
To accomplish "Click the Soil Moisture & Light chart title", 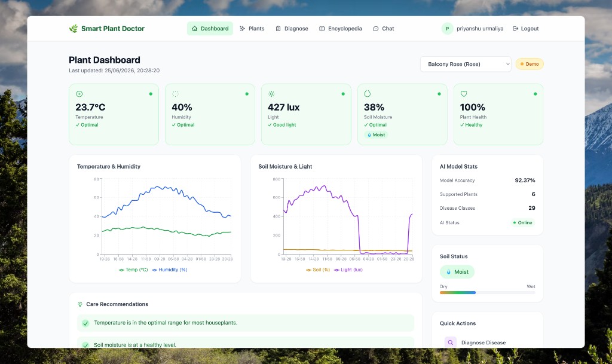I will (285, 167).
